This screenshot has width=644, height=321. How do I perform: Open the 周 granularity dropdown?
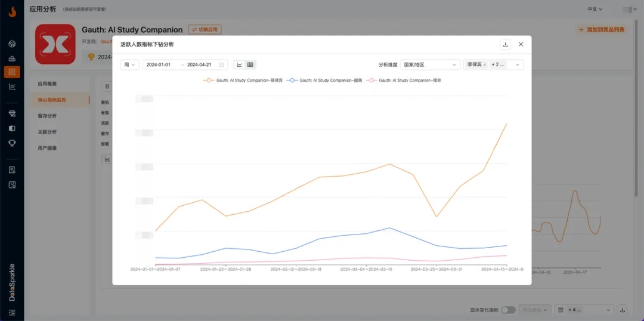129,64
